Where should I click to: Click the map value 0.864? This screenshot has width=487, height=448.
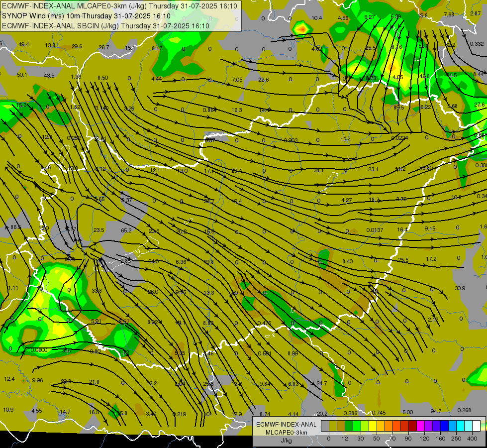click(209, 110)
